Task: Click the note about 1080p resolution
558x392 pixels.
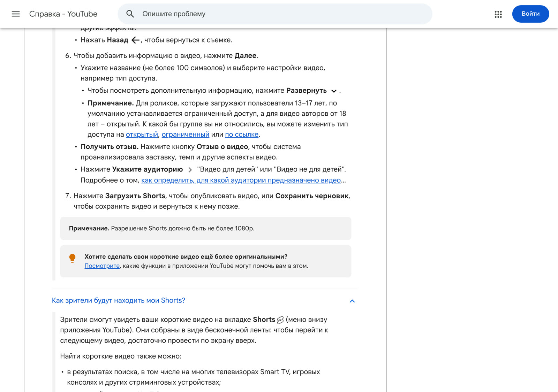Action: (x=206, y=229)
